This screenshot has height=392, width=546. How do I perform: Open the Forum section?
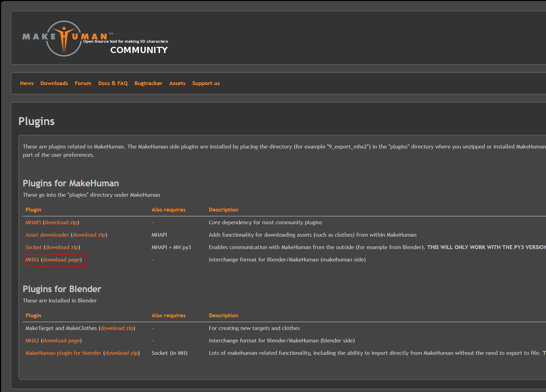point(83,83)
